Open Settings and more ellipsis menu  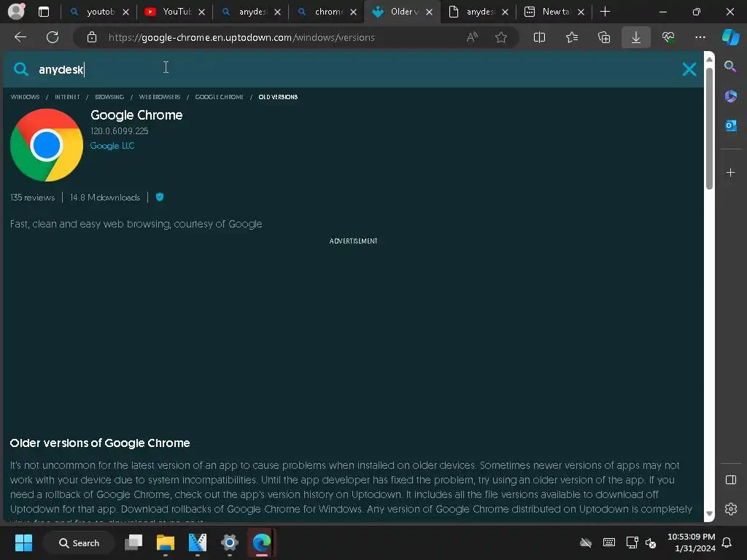click(700, 37)
